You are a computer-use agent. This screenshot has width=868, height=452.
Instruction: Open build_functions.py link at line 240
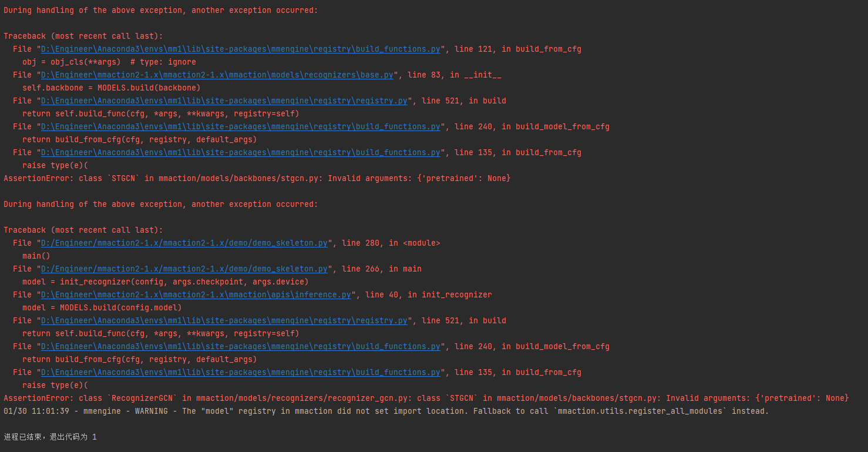click(238, 126)
